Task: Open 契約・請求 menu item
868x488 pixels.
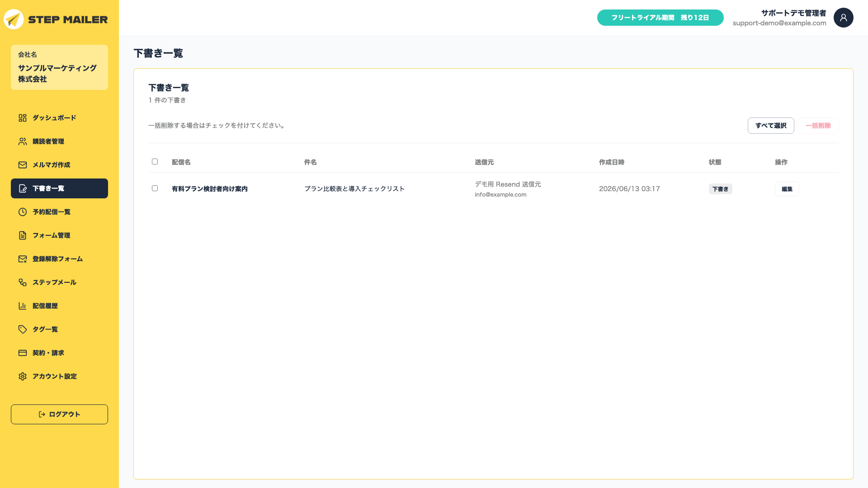Action: (x=59, y=353)
